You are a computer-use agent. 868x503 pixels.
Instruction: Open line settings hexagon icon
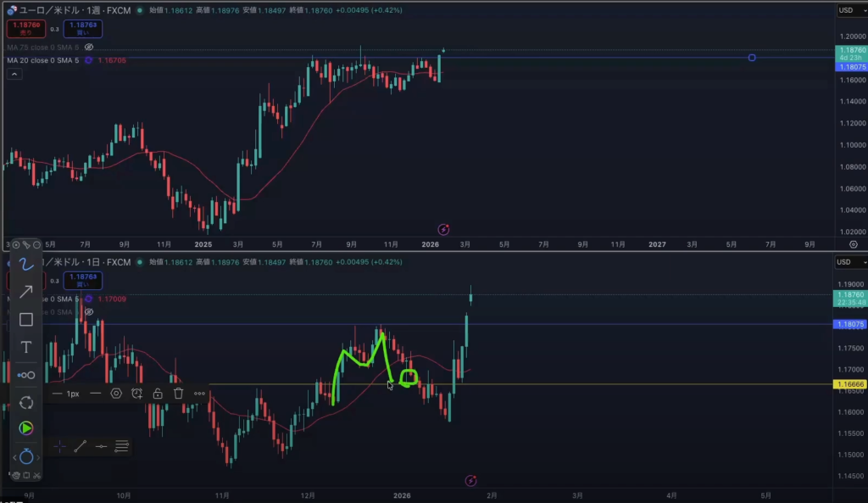pos(116,394)
